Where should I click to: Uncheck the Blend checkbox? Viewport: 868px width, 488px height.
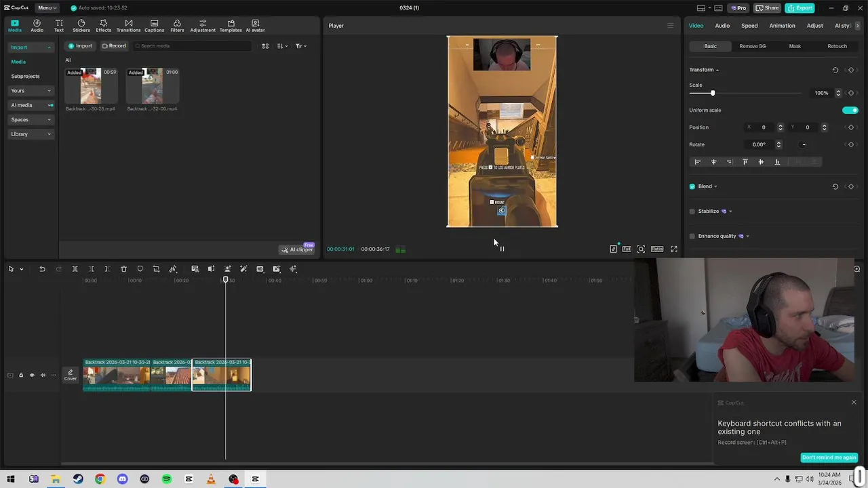click(x=692, y=186)
